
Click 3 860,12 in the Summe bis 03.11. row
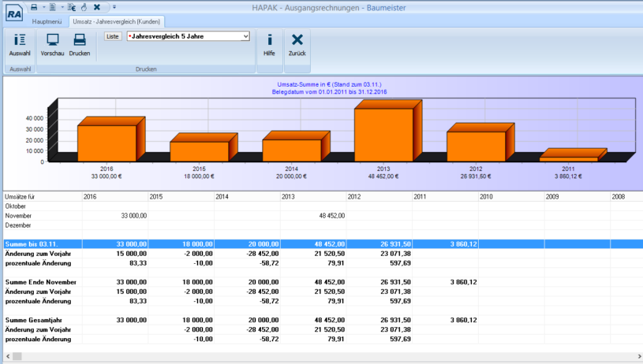[x=463, y=244]
